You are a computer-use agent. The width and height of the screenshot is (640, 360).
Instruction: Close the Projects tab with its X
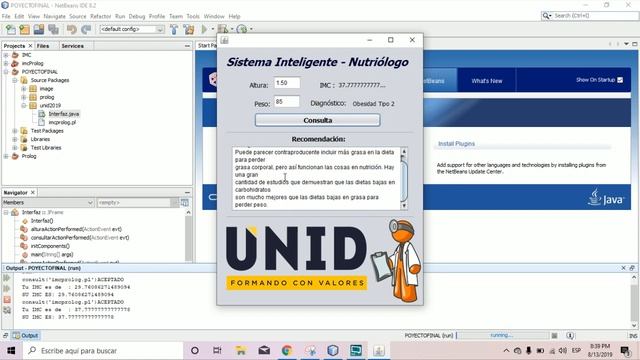(x=30, y=46)
